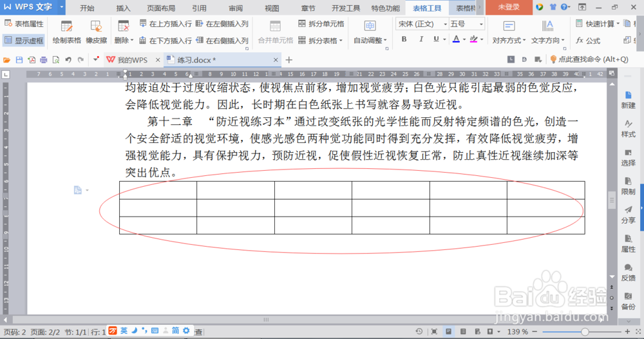Click 限制 icon in right sidebar

tap(628, 186)
